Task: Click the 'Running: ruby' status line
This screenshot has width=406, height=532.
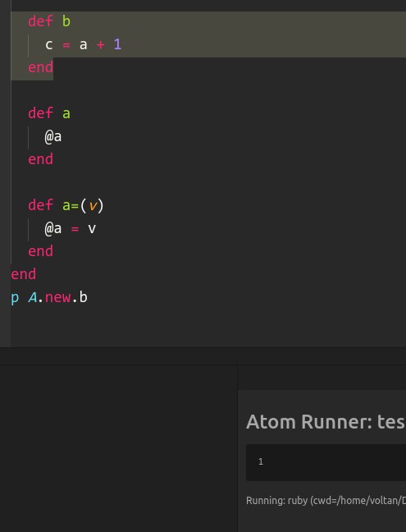Action: click(x=326, y=501)
